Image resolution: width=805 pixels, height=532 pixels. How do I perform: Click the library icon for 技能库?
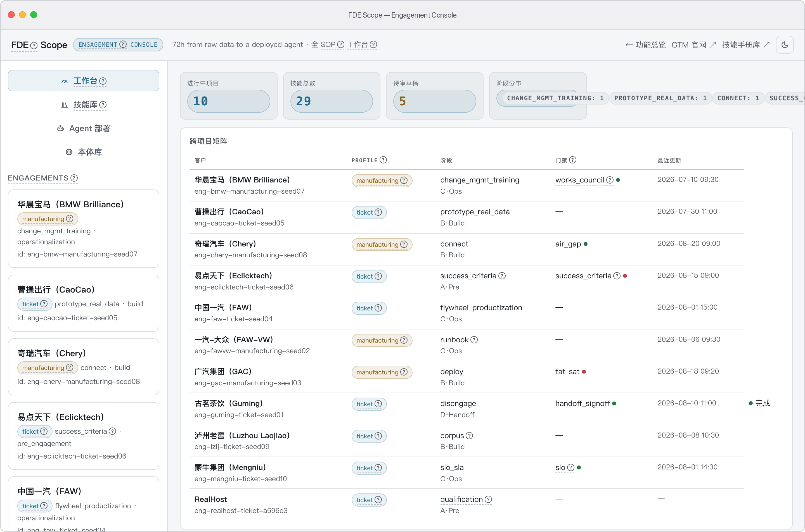pos(65,105)
